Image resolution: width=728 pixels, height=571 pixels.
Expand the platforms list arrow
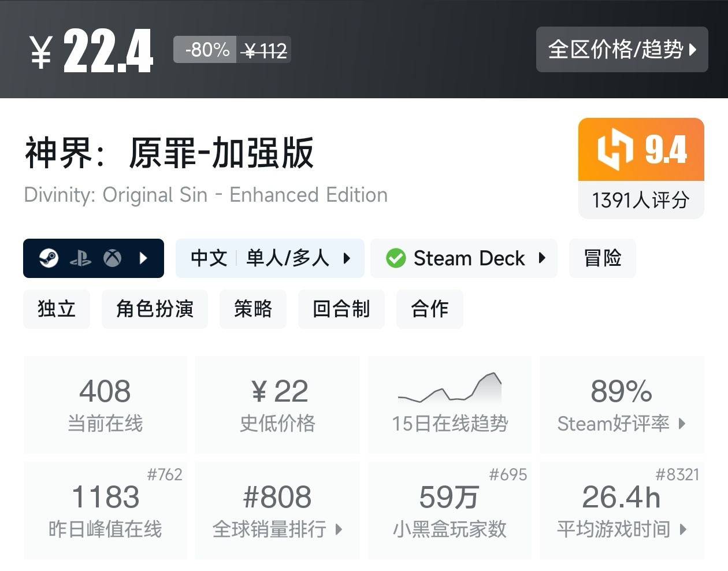[144, 258]
